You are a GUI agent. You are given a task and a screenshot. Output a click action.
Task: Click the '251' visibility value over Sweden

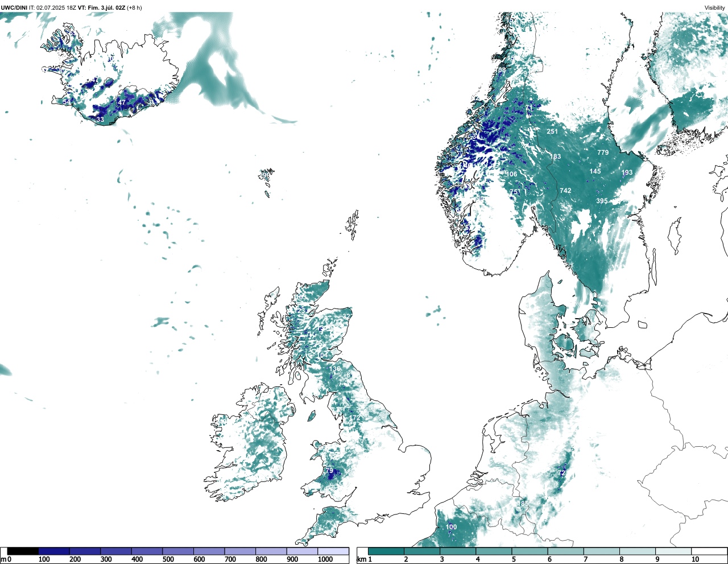[552, 131]
